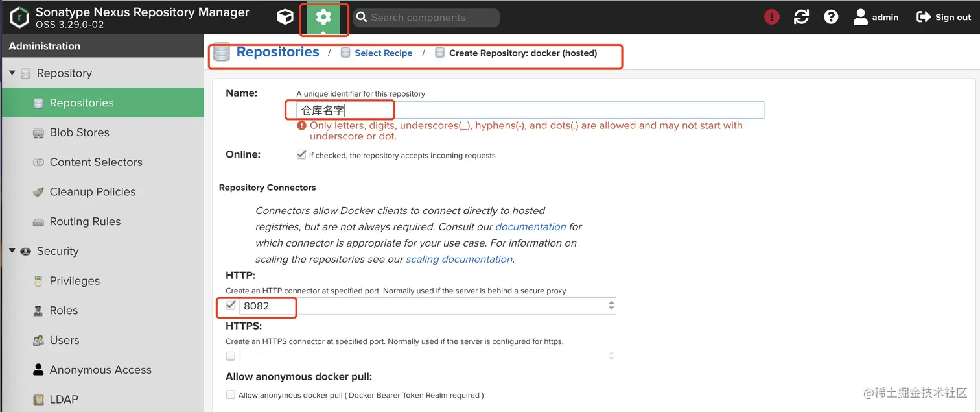Click the Repositories breadcrumb database icon

(222, 53)
